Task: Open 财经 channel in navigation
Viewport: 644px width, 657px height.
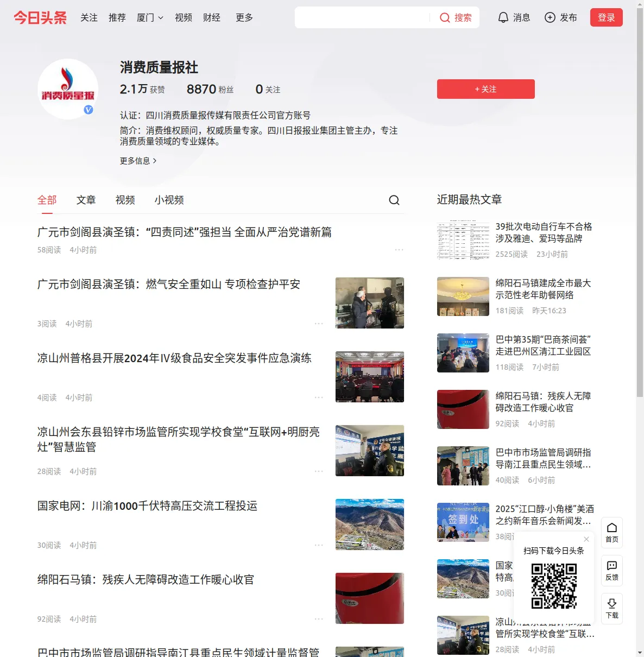Action: pos(212,17)
